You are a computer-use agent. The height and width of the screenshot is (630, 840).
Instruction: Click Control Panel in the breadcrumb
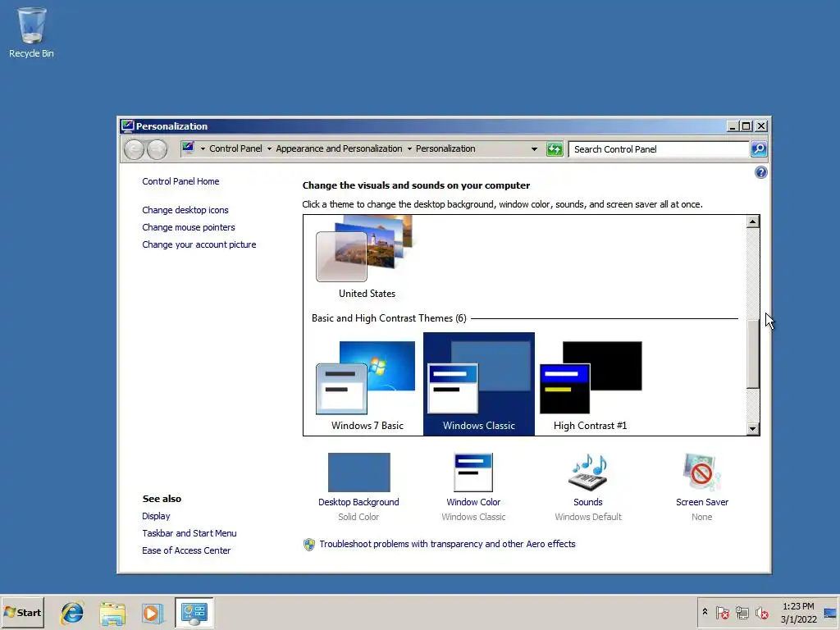(x=235, y=148)
